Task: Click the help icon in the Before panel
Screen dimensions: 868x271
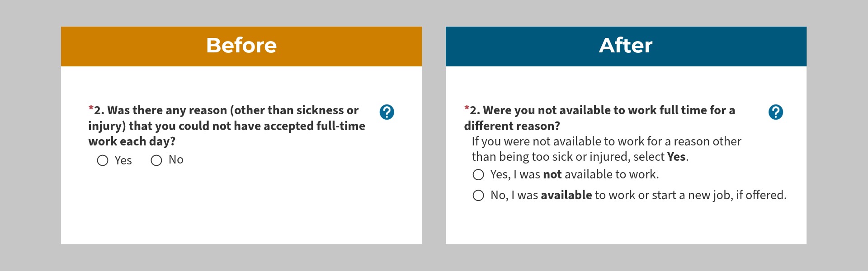Action: [x=387, y=112]
